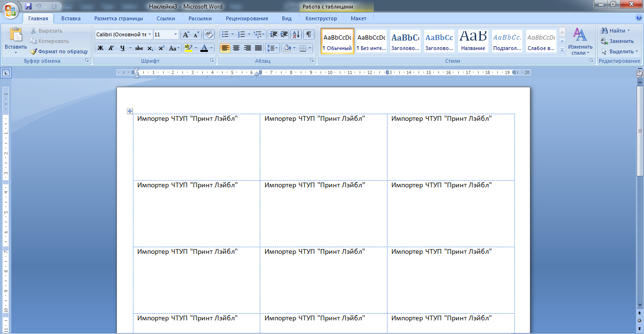This screenshot has height=334, width=644.
Task: Click the Вырезать cut button
Action: coord(46,31)
